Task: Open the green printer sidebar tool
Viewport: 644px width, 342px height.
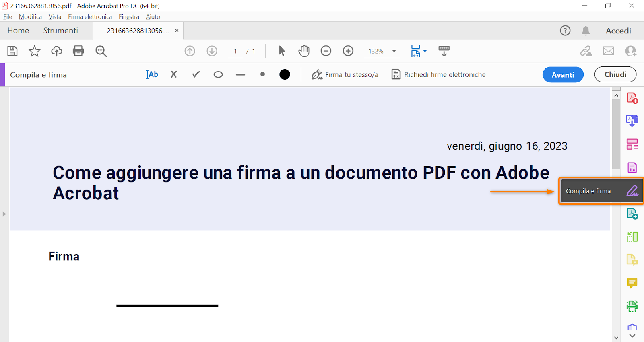Action: point(632,306)
